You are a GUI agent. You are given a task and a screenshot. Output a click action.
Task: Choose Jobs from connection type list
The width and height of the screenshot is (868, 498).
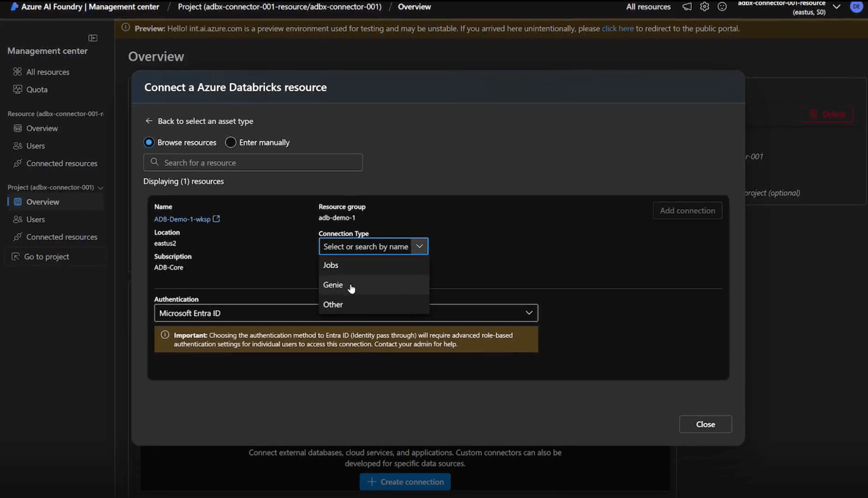pos(330,265)
